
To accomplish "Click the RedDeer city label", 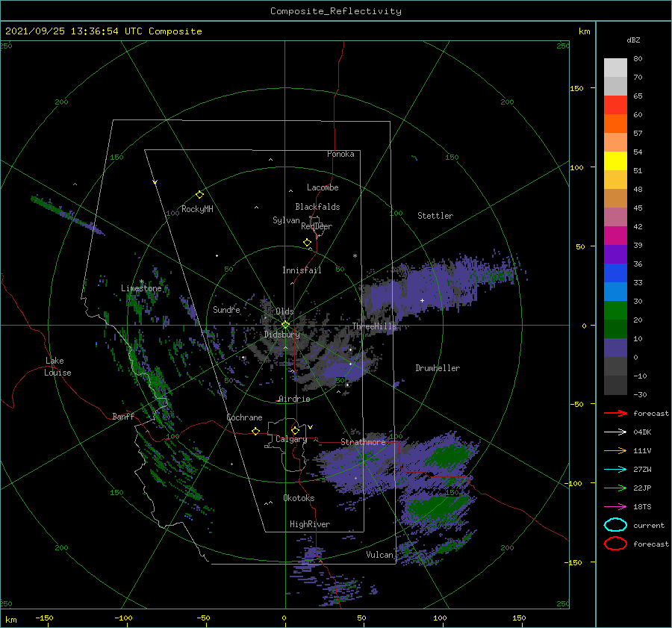I will click(x=317, y=226).
